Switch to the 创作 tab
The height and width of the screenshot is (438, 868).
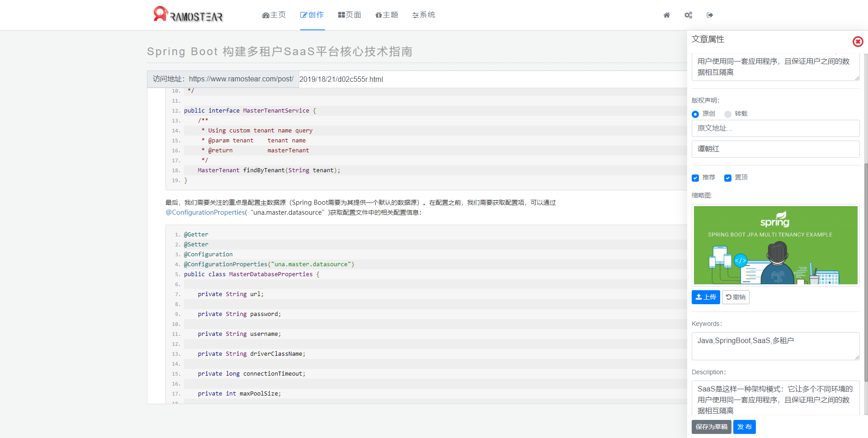(312, 15)
